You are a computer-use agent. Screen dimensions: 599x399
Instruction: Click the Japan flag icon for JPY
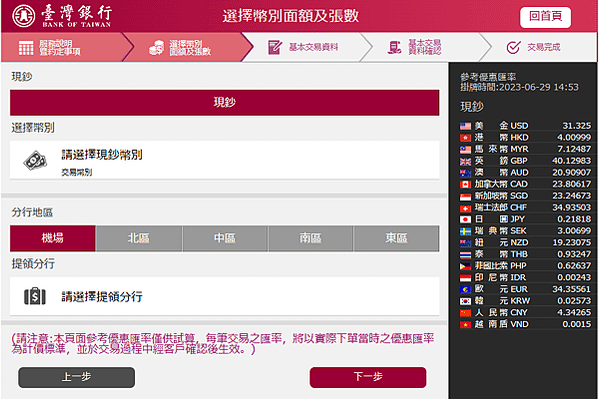coord(465,219)
